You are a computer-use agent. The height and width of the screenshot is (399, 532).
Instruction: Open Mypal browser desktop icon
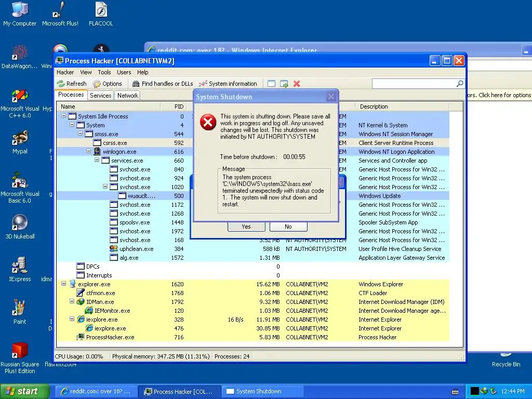point(20,142)
